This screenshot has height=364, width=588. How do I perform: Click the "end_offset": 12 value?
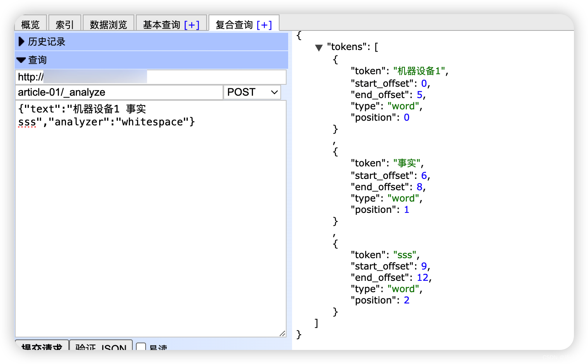tap(422, 278)
